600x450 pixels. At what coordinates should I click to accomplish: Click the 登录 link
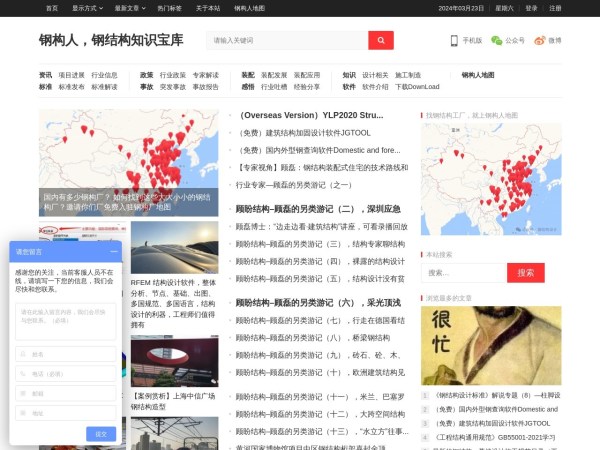coord(531,8)
